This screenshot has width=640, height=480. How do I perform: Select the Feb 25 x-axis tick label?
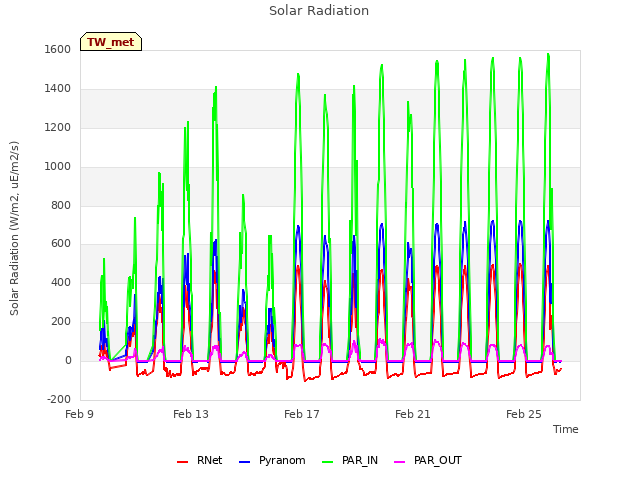[x=524, y=414]
